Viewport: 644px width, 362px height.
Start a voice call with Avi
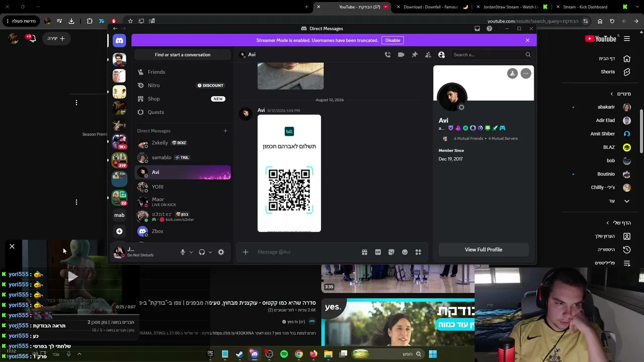[x=387, y=55]
